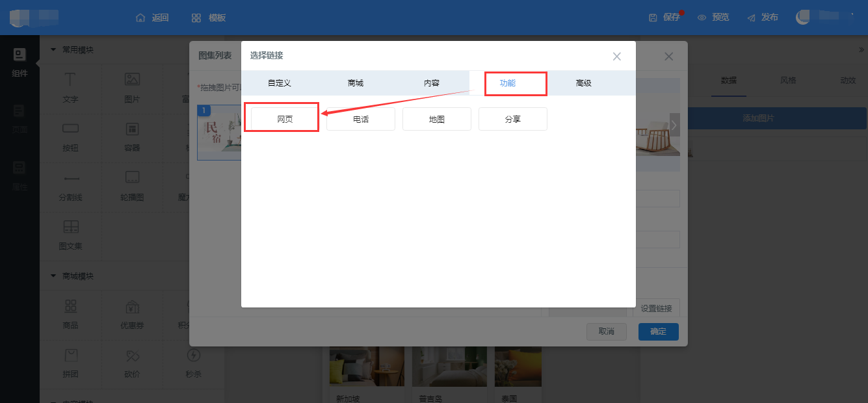Click the 保存 save button

point(664,18)
